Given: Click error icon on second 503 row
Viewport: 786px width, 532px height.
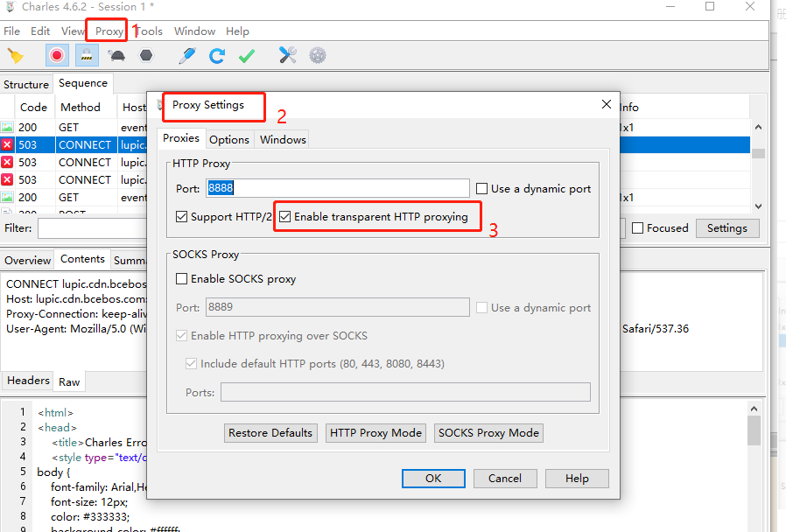Looking at the screenshot, I should click(7, 162).
